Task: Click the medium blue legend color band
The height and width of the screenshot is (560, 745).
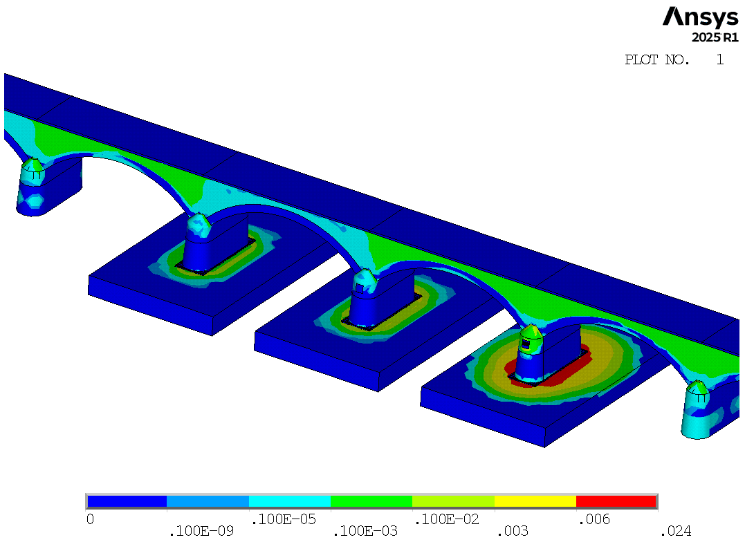Action: tap(208, 501)
